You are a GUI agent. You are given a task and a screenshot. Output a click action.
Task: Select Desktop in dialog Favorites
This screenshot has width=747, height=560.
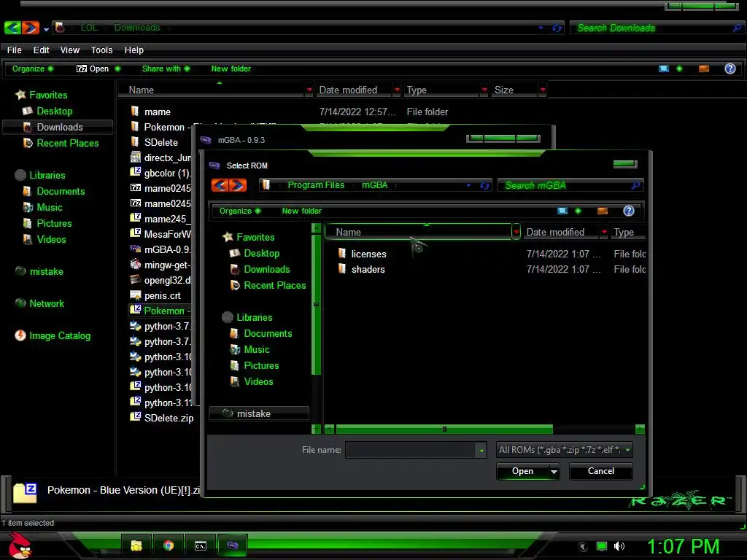(x=262, y=253)
